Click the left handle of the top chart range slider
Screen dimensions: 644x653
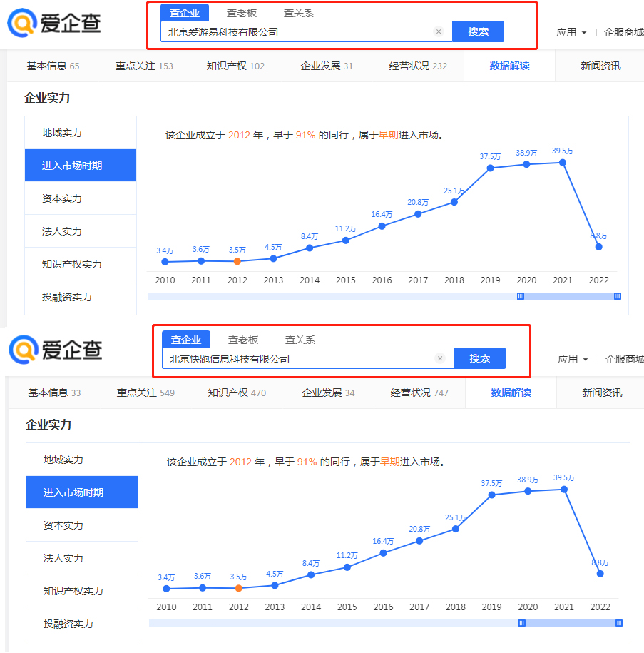(x=521, y=296)
